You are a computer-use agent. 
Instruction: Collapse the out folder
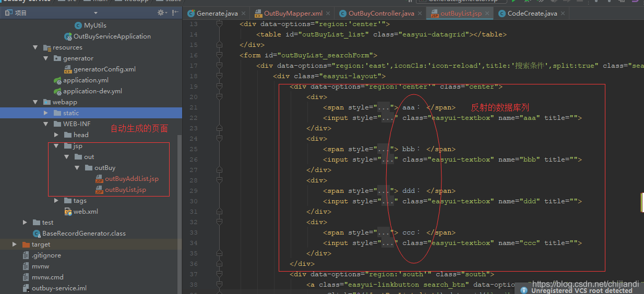click(x=67, y=157)
